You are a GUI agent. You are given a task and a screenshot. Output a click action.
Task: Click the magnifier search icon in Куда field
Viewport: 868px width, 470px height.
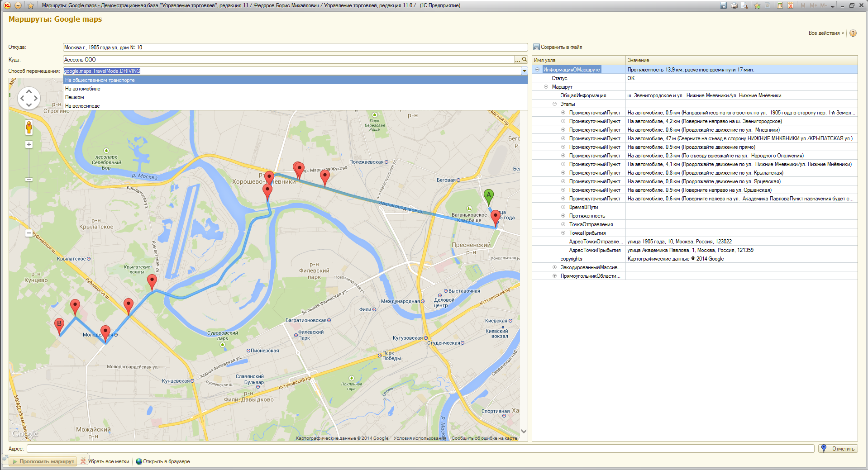(525, 60)
